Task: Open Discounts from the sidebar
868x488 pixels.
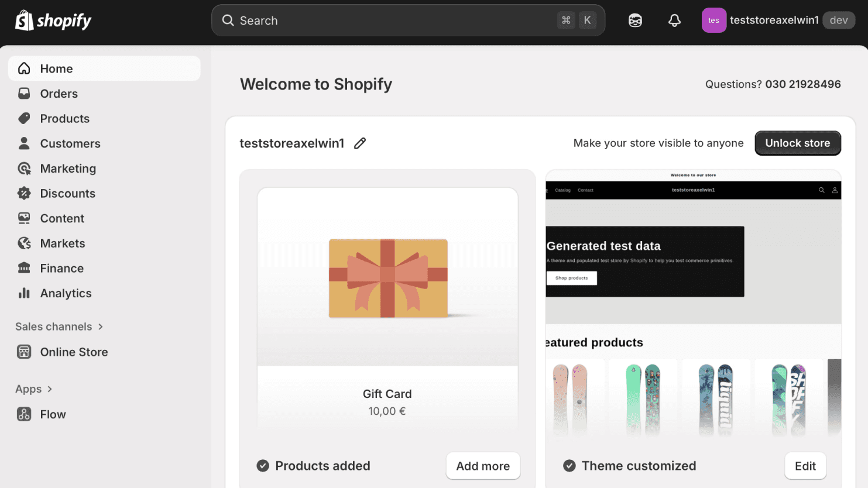Action: point(67,193)
